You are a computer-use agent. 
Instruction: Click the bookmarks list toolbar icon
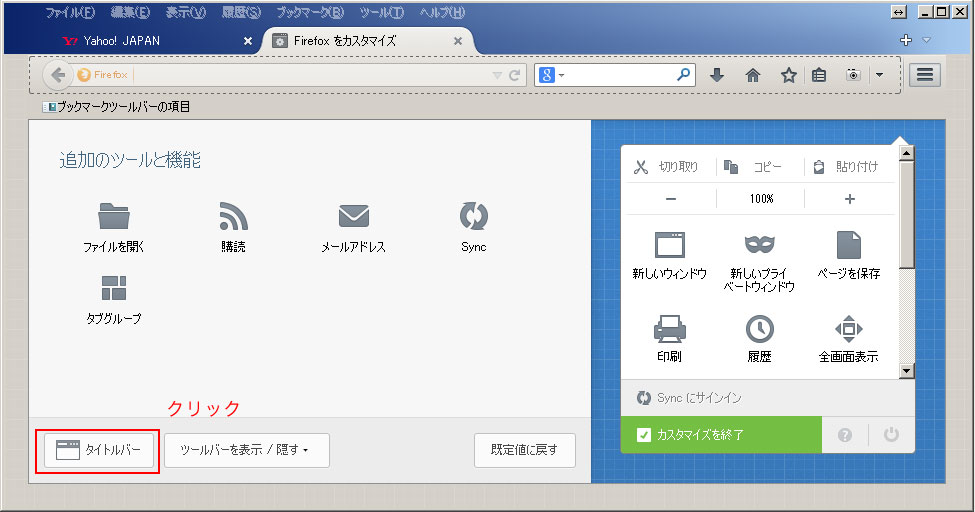click(820, 75)
